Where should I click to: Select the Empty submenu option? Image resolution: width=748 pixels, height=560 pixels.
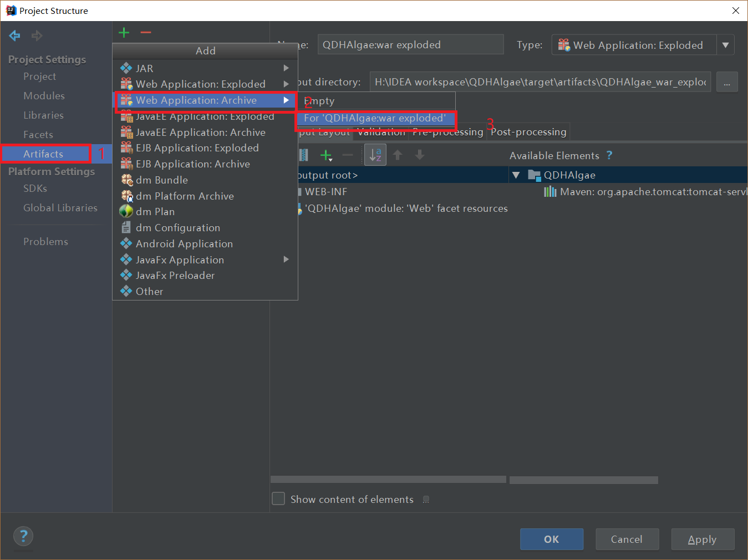pos(376,101)
